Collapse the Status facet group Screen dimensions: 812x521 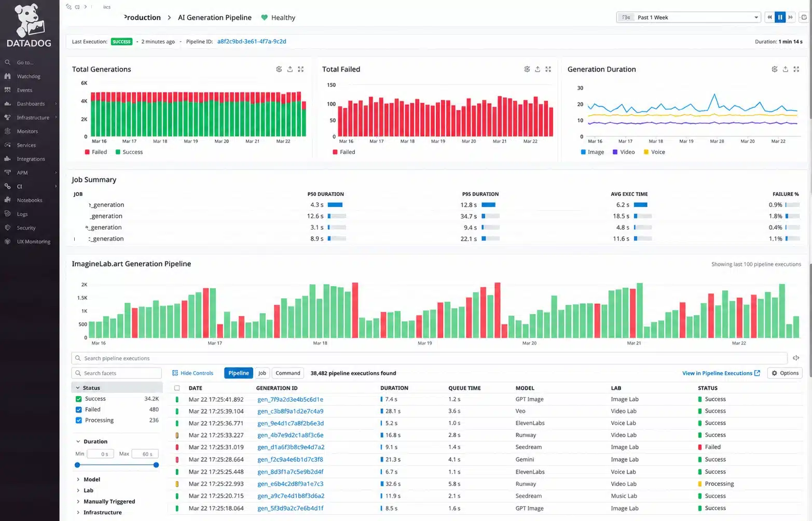pyautogui.click(x=78, y=388)
